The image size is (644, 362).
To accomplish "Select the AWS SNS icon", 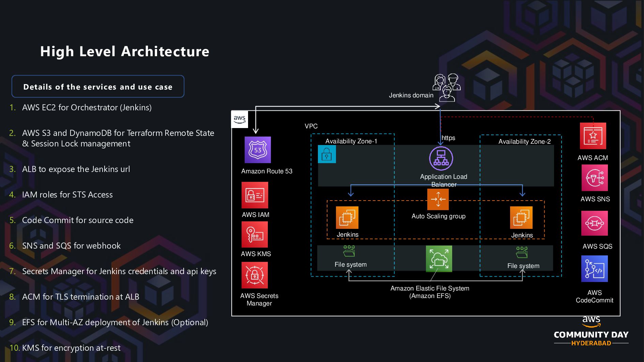I will pos(595,178).
